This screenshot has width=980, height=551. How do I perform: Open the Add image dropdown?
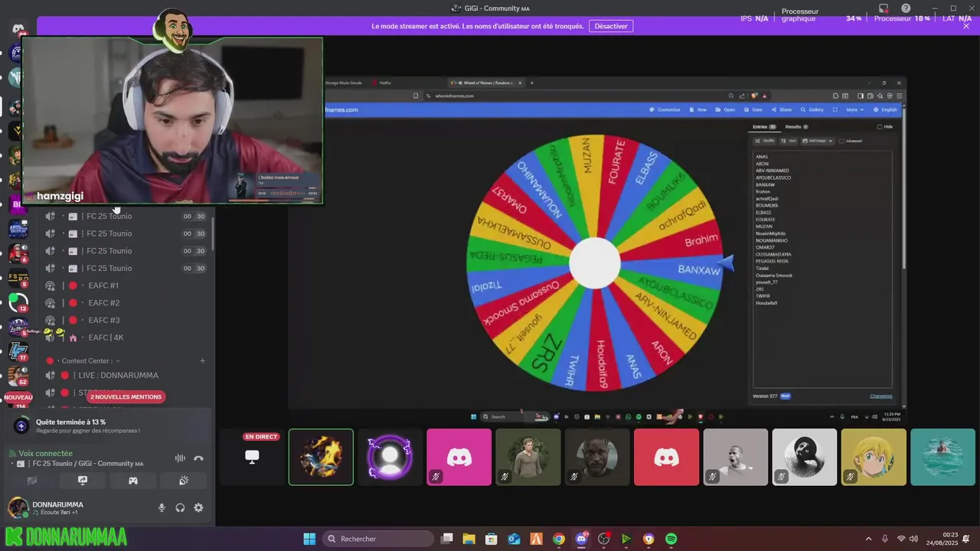pyautogui.click(x=818, y=141)
